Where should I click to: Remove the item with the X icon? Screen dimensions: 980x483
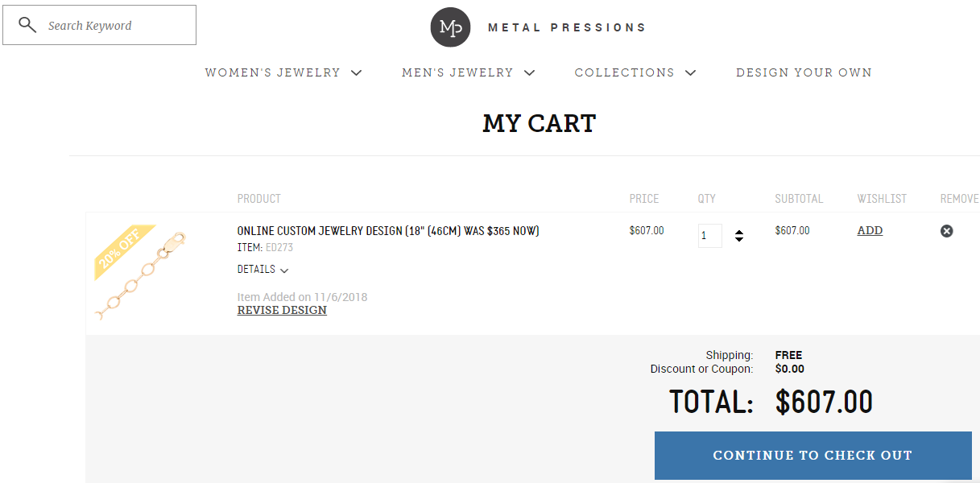pos(947,231)
